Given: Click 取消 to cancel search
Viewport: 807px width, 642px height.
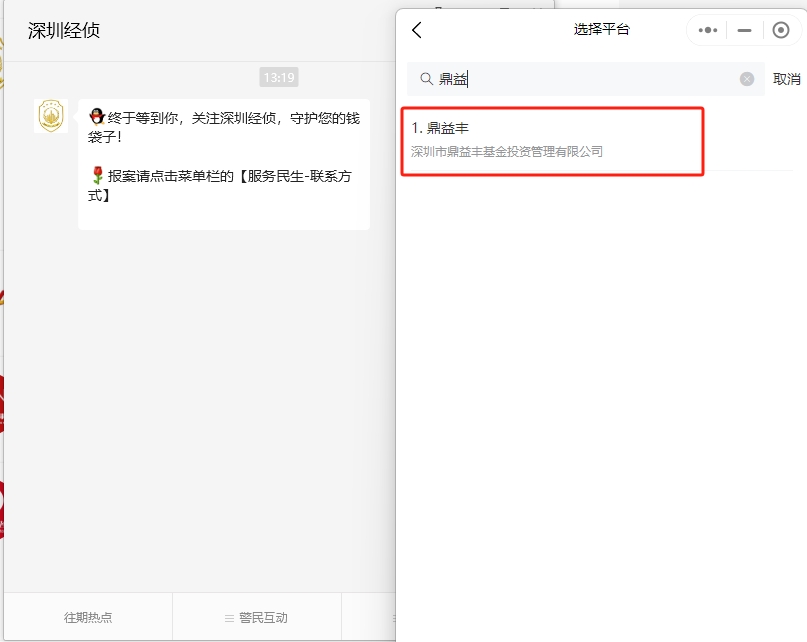Looking at the screenshot, I should (x=786, y=79).
